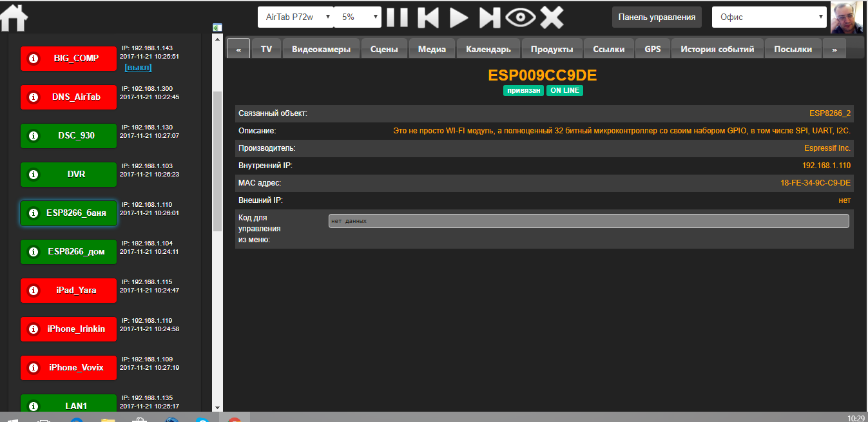This screenshot has width=868, height=422.
Task: Switch to the Календарь tab
Action: [x=488, y=49]
